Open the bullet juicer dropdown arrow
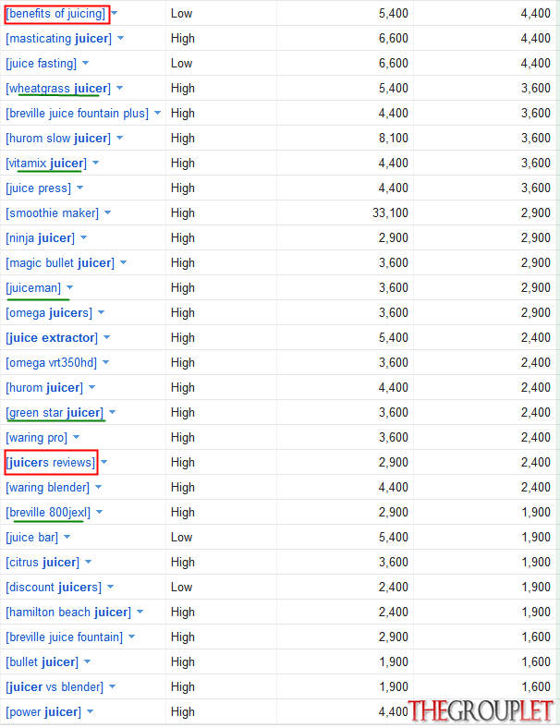This screenshot has height=728, width=560. tap(87, 662)
